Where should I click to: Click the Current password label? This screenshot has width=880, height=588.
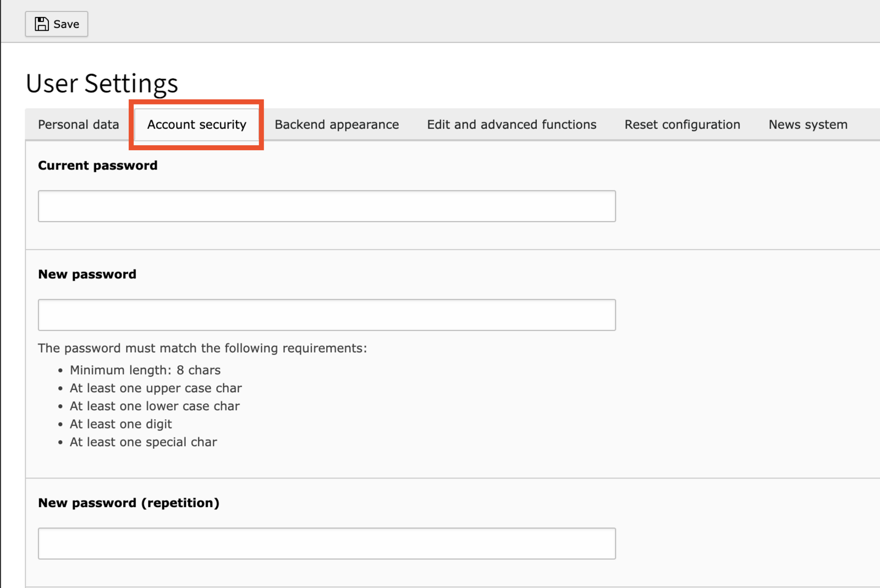97,166
